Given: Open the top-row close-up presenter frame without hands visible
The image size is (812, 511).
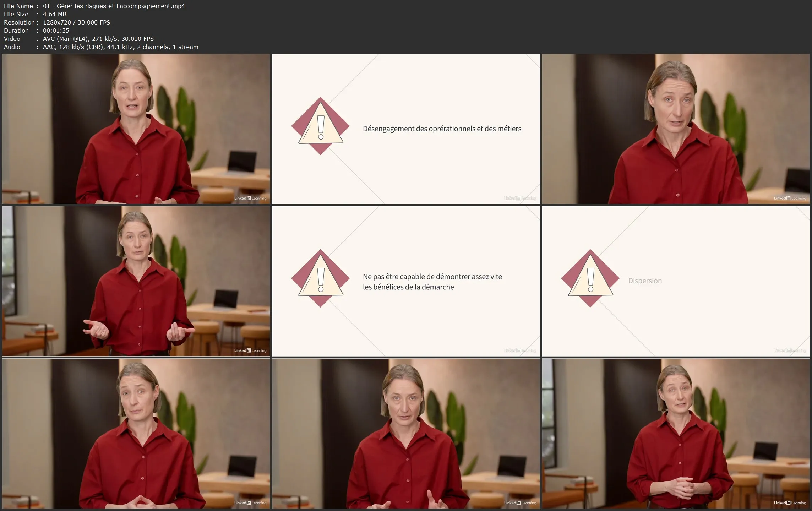Looking at the screenshot, I should 676,129.
